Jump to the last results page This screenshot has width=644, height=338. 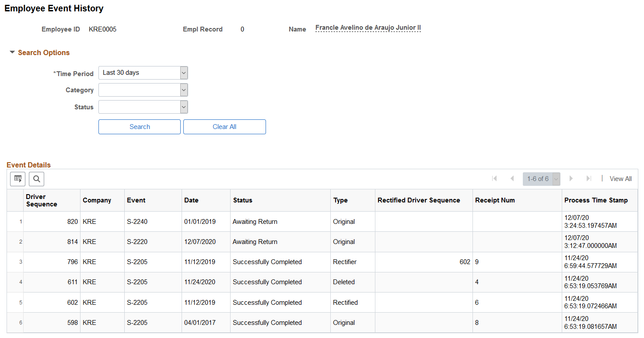pos(588,178)
